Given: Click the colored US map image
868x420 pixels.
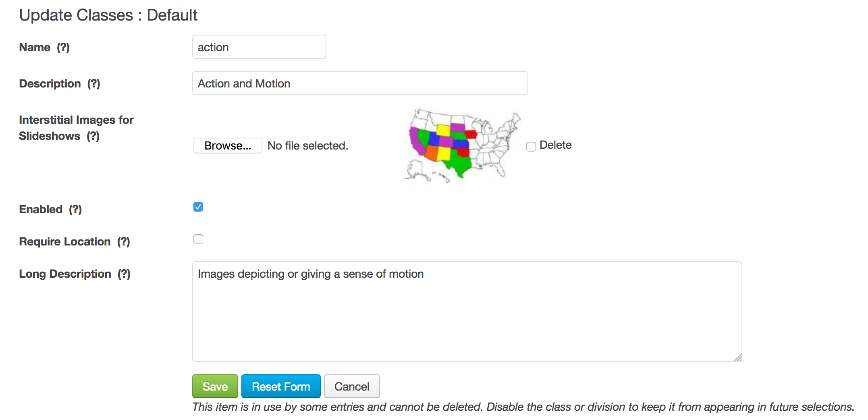Looking at the screenshot, I should pos(463,145).
